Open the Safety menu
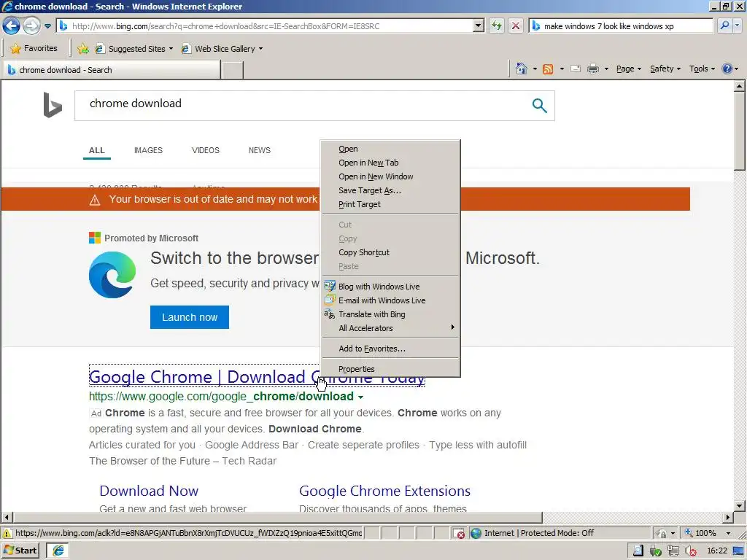The image size is (747, 560). pyautogui.click(x=665, y=69)
